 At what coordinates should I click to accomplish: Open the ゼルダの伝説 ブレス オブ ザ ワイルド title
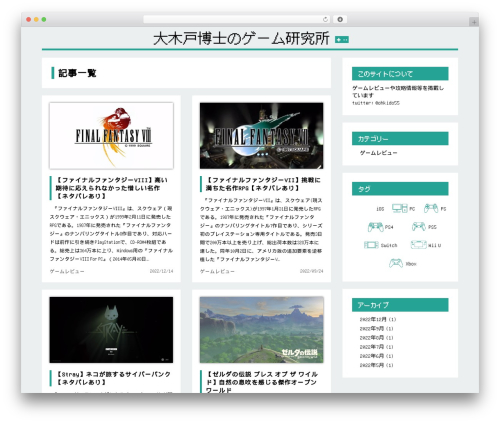(262, 382)
